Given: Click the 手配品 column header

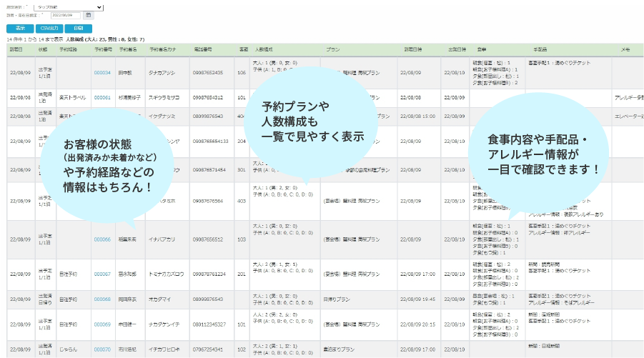Looking at the screenshot, I should pyautogui.click(x=540, y=49).
